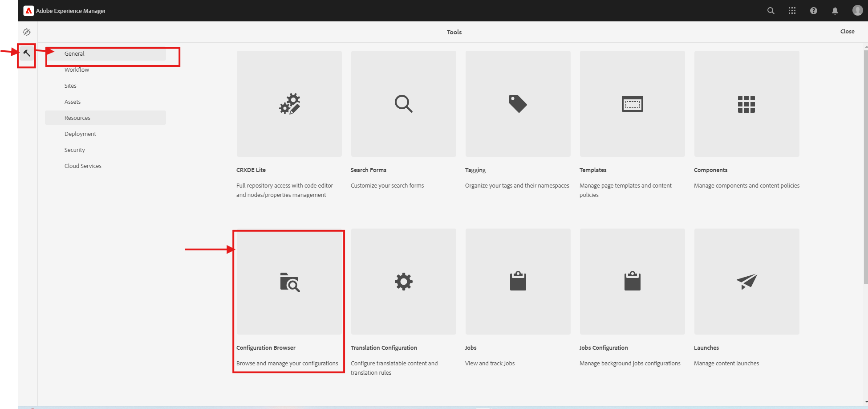Open the search icon in top bar
The width and height of the screenshot is (868, 409).
tap(771, 11)
